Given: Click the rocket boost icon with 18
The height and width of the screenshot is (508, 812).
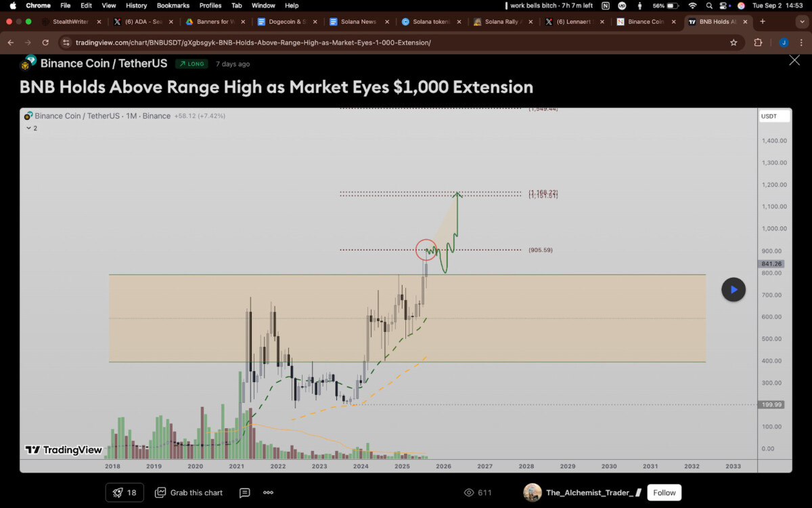Looking at the screenshot, I should click(125, 492).
